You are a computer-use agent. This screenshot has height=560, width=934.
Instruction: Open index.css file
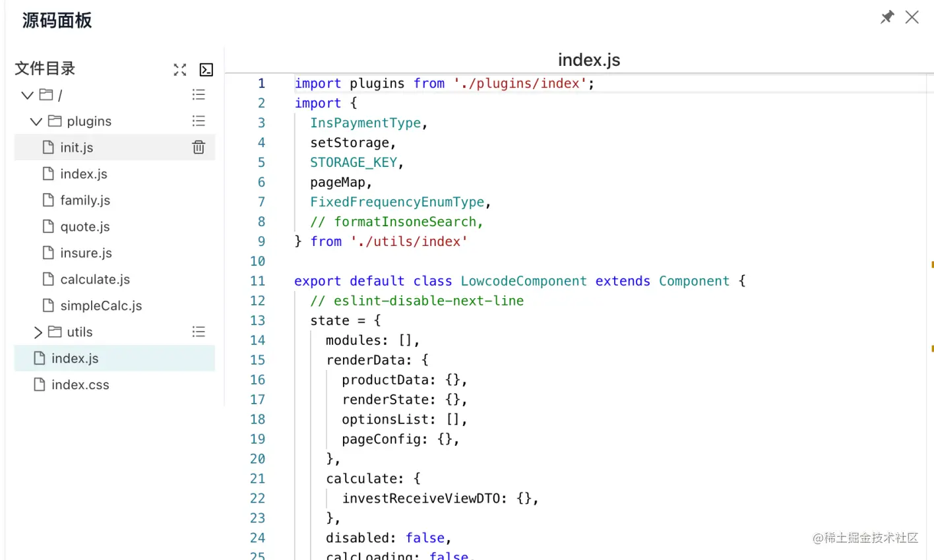click(x=80, y=385)
